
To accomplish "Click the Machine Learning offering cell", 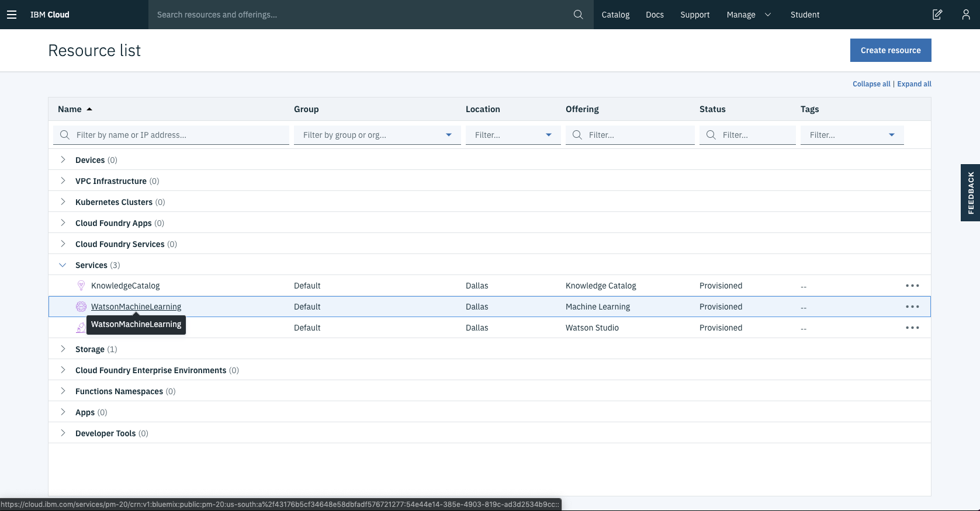I will click(x=598, y=307).
